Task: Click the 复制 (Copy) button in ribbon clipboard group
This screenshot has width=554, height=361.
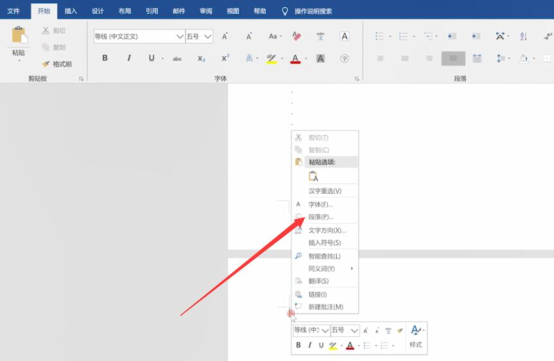Action: click(54, 47)
